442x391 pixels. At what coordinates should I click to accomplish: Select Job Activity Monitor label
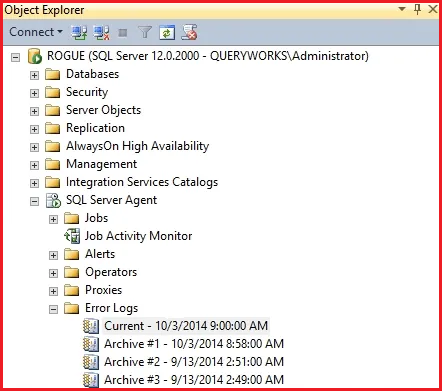coord(138,236)
